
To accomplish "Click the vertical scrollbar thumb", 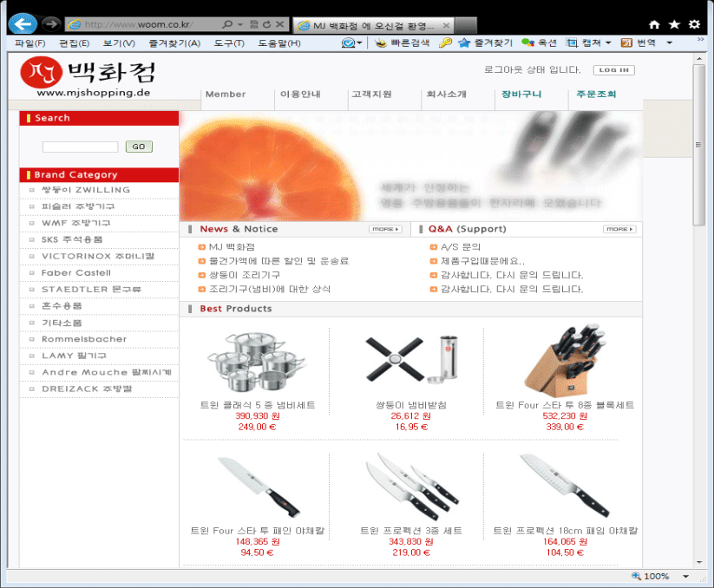I will click(x=698, y=144).
